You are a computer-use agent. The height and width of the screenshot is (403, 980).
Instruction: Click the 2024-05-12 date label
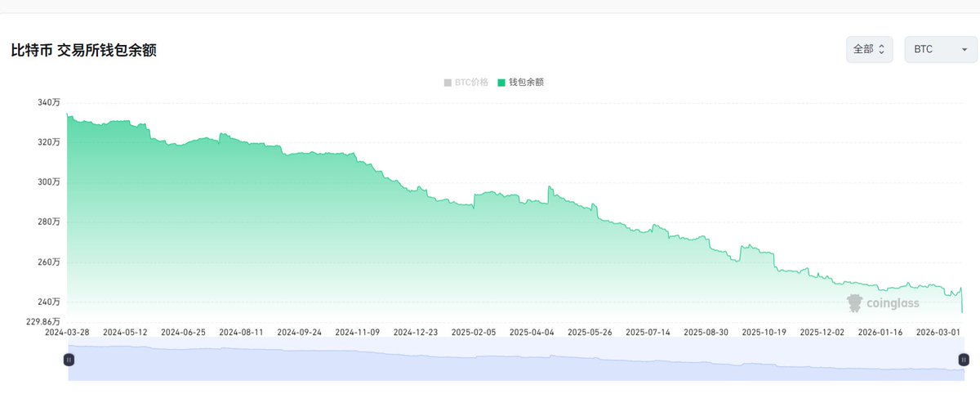[x=124, y=333]
